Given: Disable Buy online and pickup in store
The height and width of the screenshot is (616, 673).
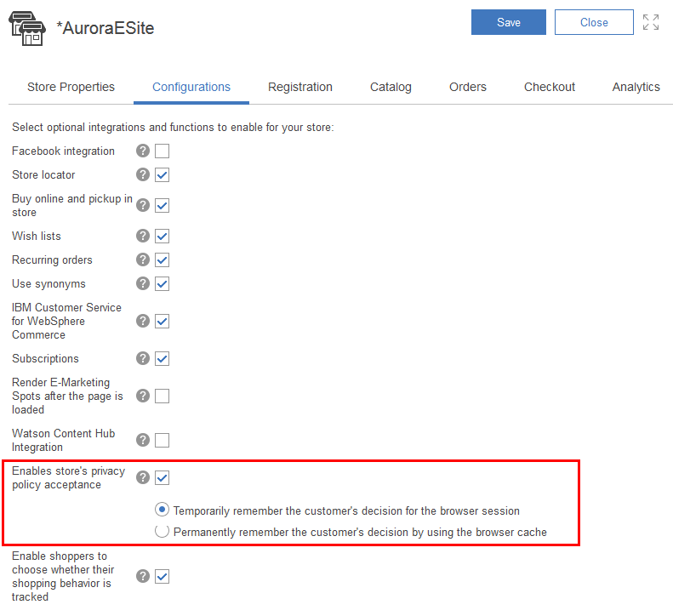Looking at the screenshot, I should [162, 205].
